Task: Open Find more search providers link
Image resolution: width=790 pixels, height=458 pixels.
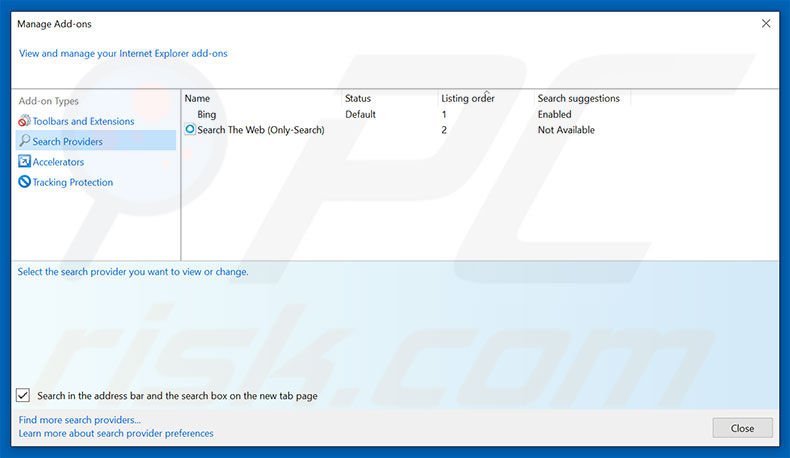Action: point(80,420)
